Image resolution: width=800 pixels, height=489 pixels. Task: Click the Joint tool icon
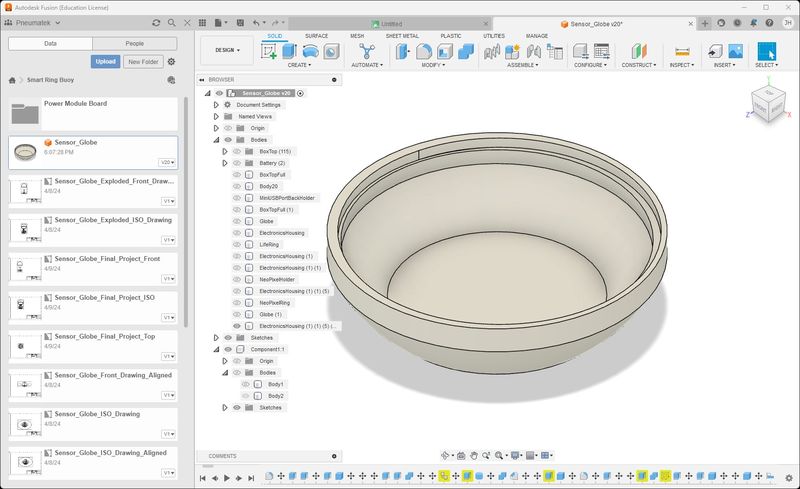[533, 51]
